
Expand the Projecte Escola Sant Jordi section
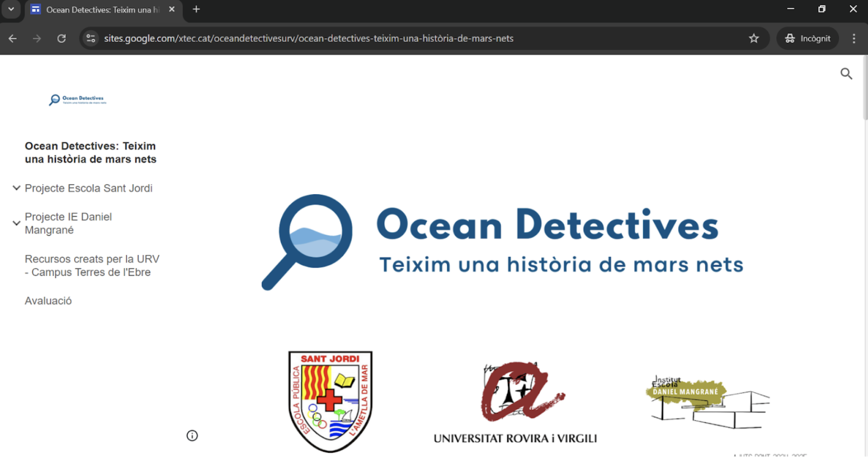[x=16, y=187]
